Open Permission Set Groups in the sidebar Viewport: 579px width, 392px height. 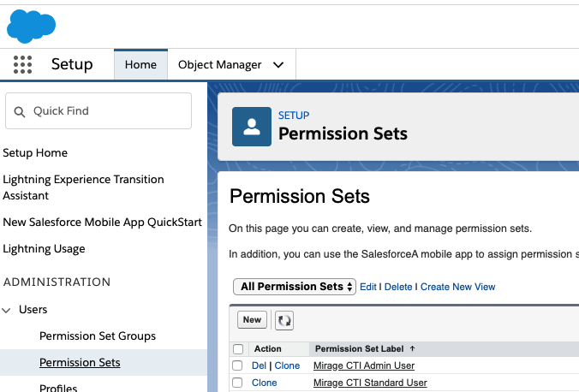[98, 336]
